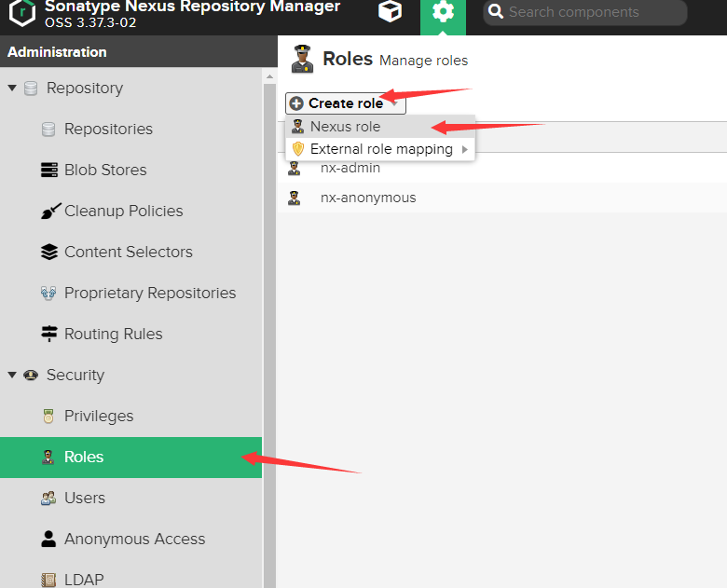Open the nx-anonymous role row
This screenshot has height=588, width=727.
click(x=501, y=198)
